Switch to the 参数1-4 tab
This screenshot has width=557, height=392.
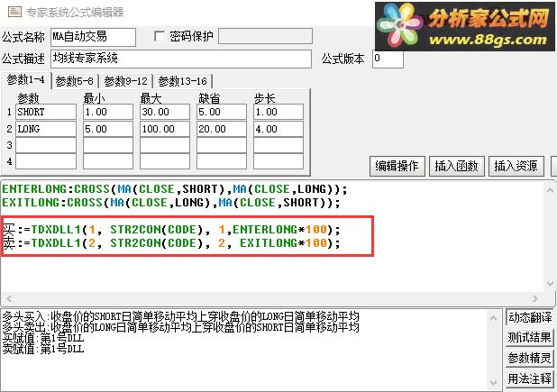point(26,80)
